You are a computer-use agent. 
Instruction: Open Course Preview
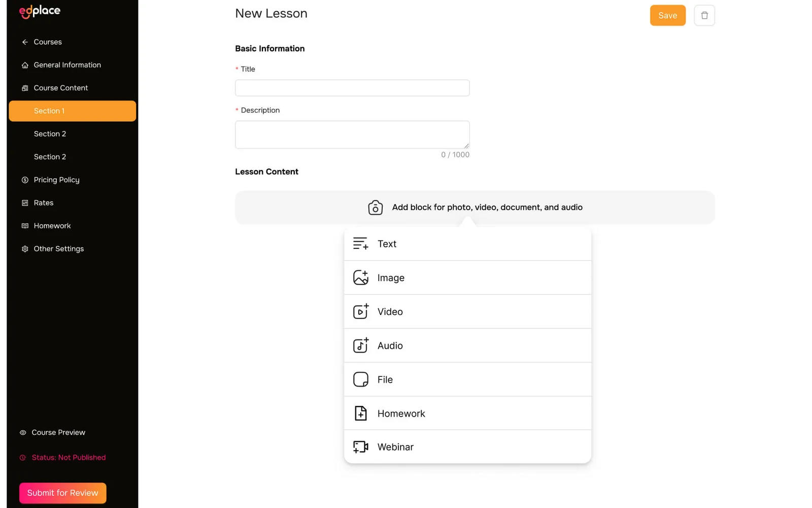coord(58,433)
